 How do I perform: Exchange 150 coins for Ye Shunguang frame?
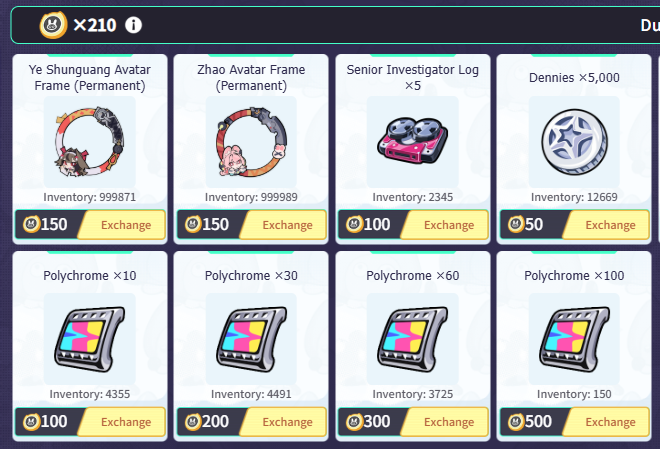click(122, 225)
